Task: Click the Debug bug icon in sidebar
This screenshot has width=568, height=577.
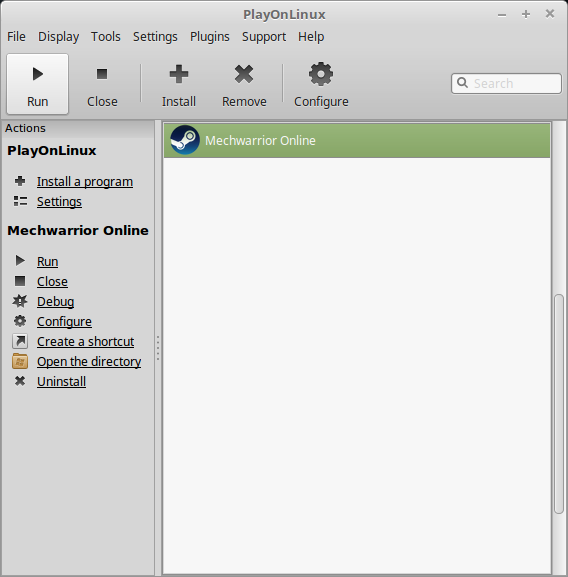Action: [20, 301]
